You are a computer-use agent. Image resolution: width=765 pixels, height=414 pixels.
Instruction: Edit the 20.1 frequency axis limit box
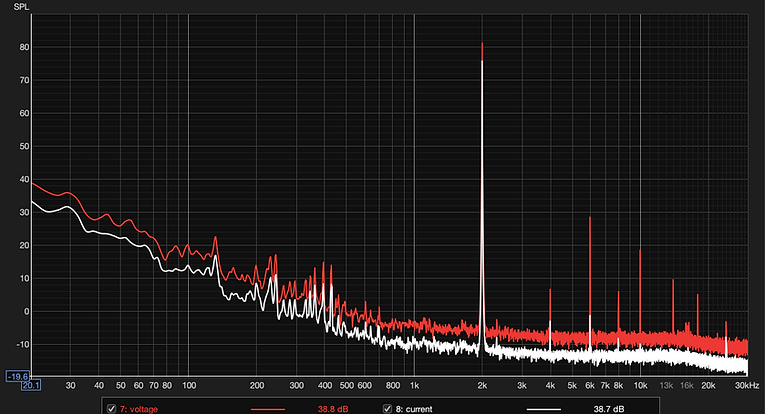point(31,385)
